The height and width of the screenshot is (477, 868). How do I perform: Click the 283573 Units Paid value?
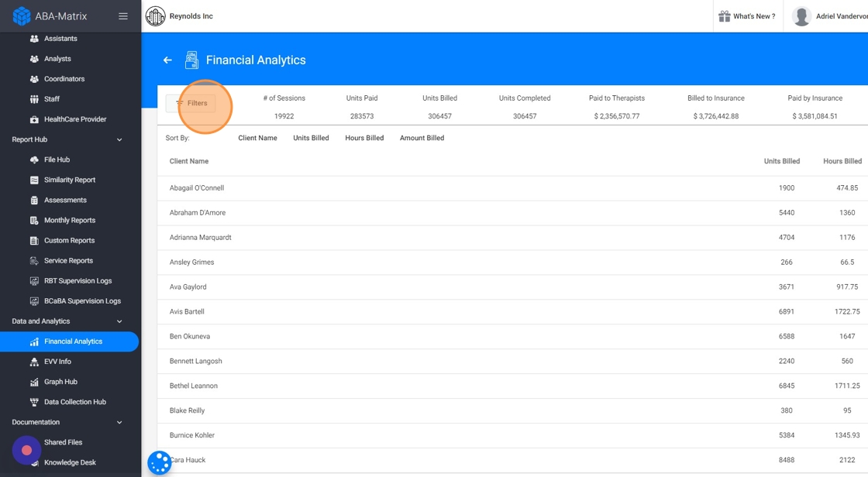click(362, 116)
